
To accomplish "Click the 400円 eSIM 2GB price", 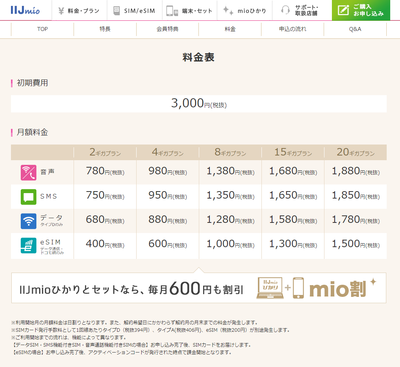I will point(105,244).
